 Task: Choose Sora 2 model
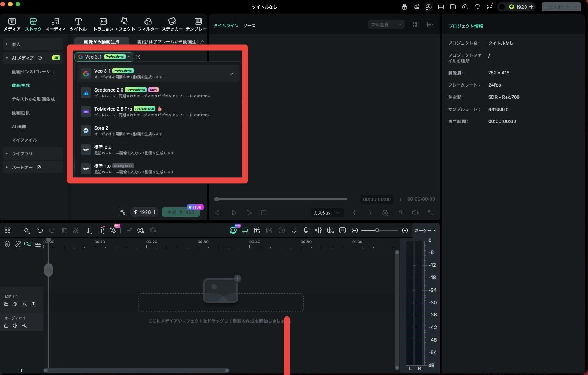(x=158, y=131)
